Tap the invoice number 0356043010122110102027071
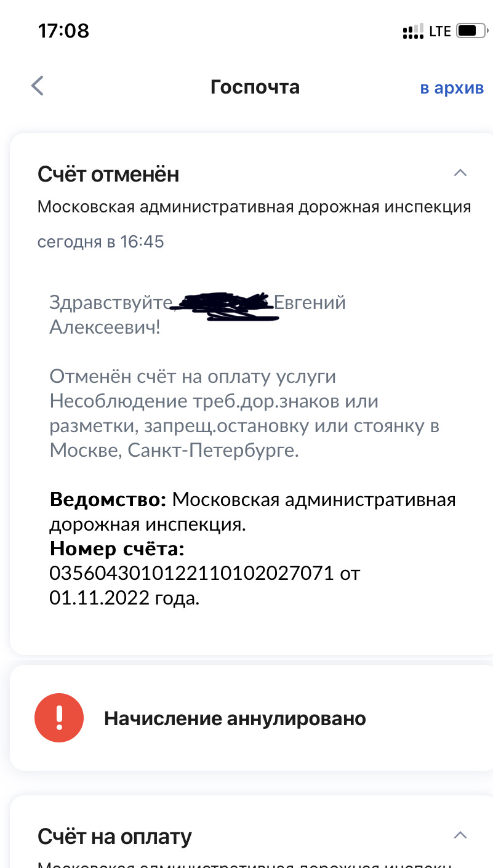 tap(191, 573)
